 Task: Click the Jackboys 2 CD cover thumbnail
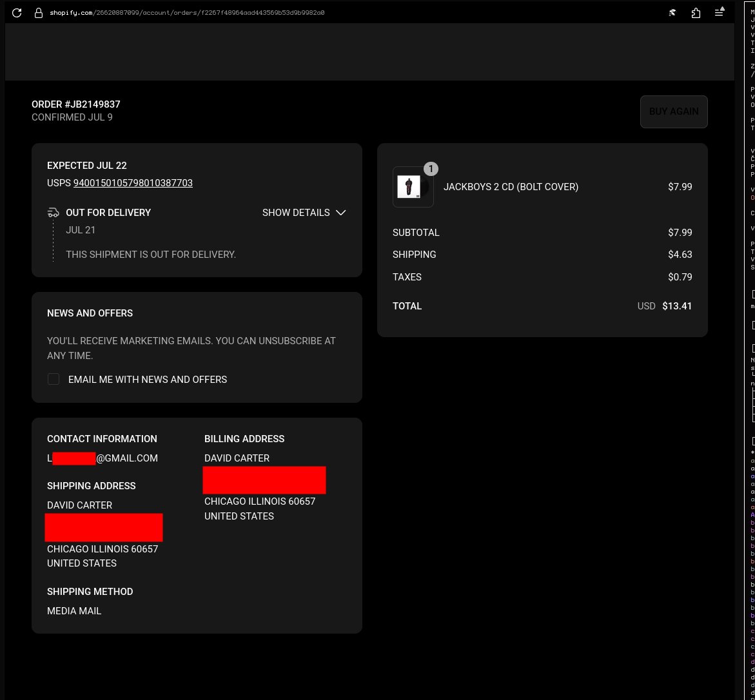pyautogui.click(x=413, y=187)
